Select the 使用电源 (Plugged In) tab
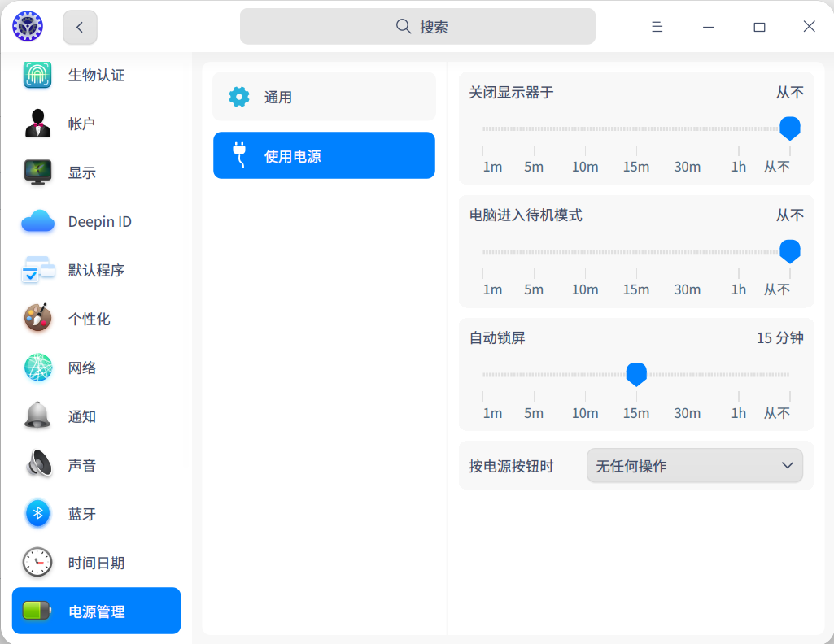 (324, 155)
